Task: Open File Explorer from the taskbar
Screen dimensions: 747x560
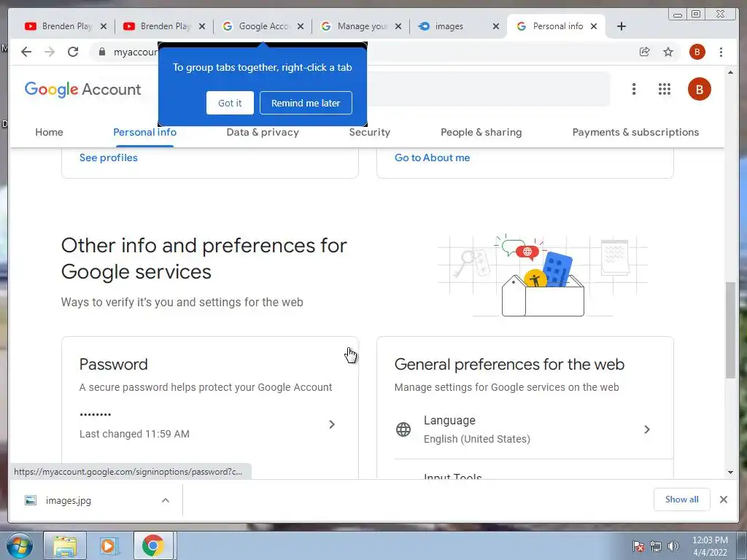Action: point(65,546)
